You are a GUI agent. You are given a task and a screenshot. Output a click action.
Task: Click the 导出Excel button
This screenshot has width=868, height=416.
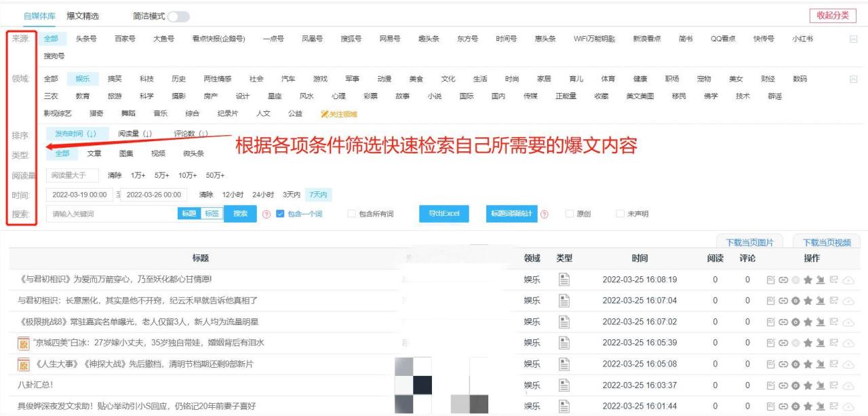pyautogui.click(x=443, y=213)
